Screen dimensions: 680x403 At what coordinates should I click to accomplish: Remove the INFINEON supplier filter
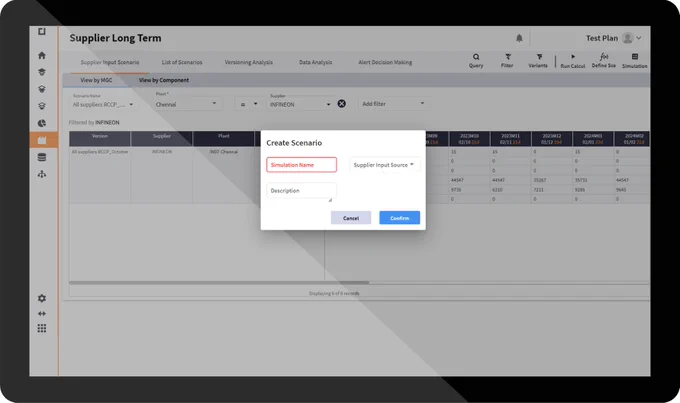pos(342,103)
